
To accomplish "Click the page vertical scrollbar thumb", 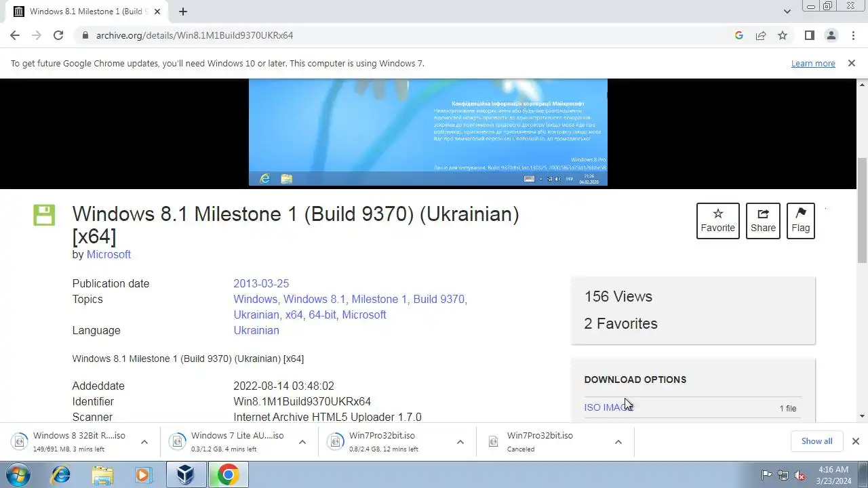I will [862, 210].
